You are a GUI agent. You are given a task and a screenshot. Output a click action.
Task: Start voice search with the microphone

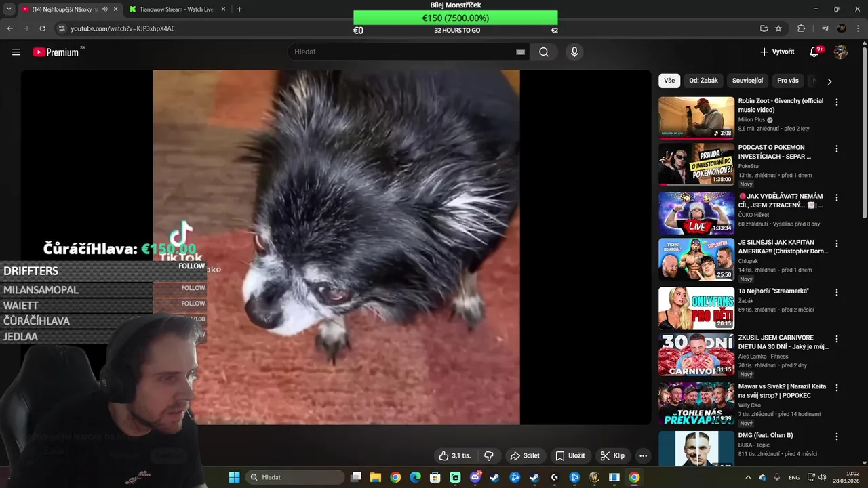point(574,52)
